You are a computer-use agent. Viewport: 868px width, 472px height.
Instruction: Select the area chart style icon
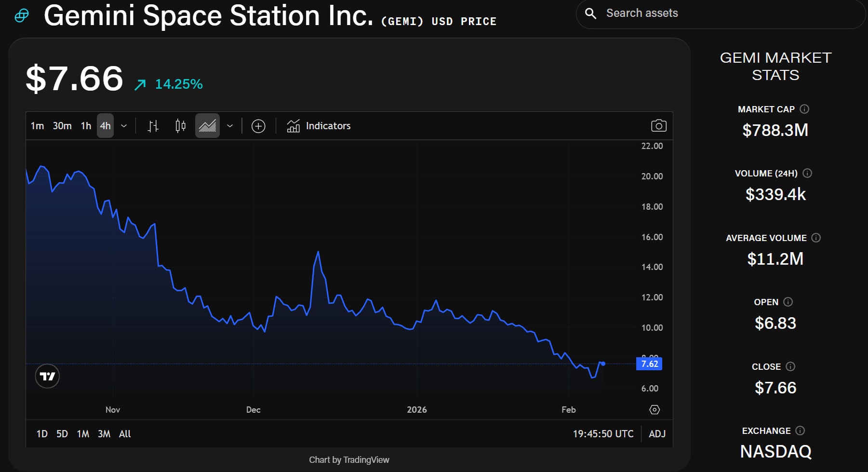click(207, 126)
